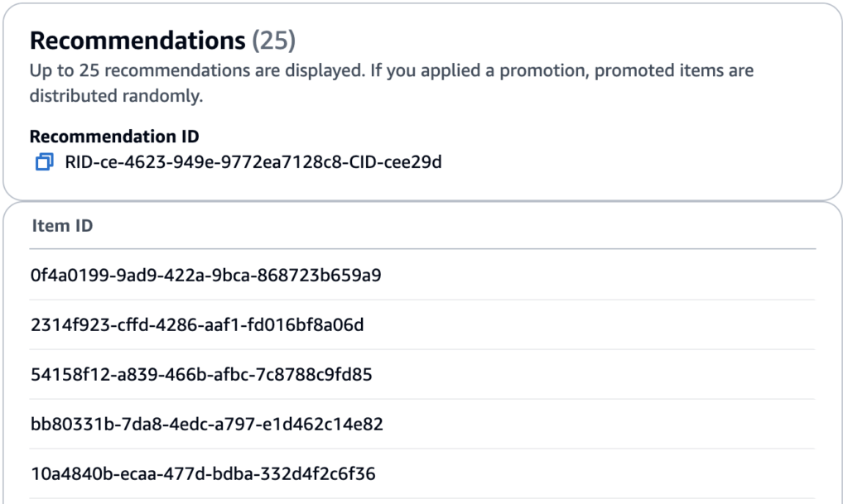Click the bold Recommendation ID label
848x504 pixels.
[x=114, y=137]
